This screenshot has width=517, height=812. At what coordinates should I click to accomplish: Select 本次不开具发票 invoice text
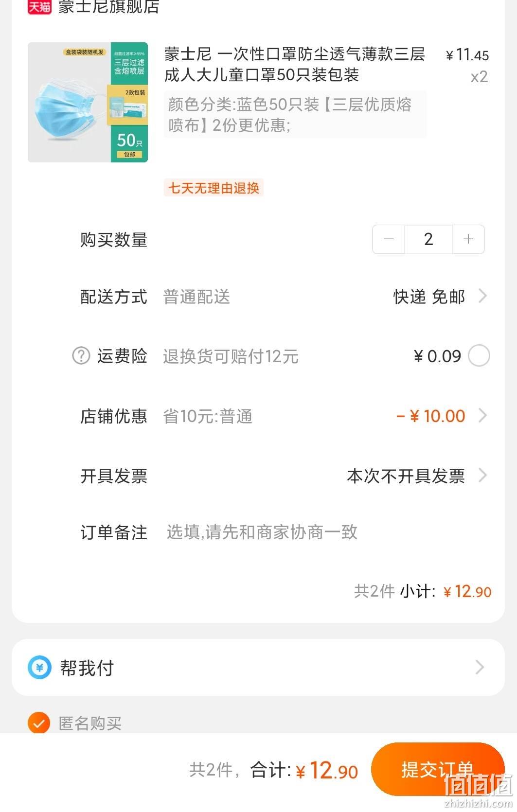coord(406,476)
